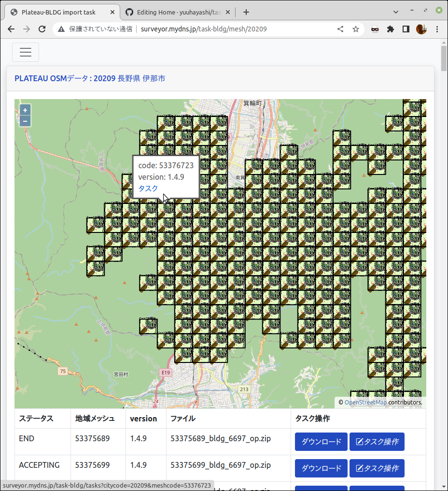Zoom in the map with plus button
Viewport: 448px width, 491px height.
click(x=25, y=110)
